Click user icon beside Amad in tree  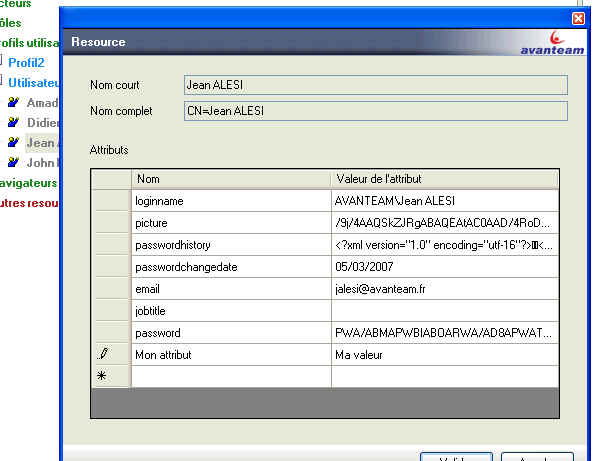(14, 103)
